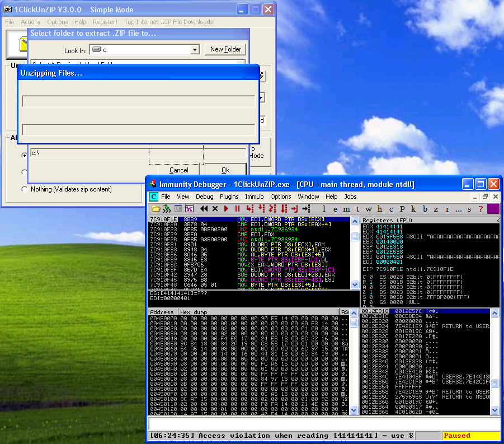This screenshot has height=444, width=504.
Task: Open the Window menu in Immunity Debugger
Action: pos(309,197)
